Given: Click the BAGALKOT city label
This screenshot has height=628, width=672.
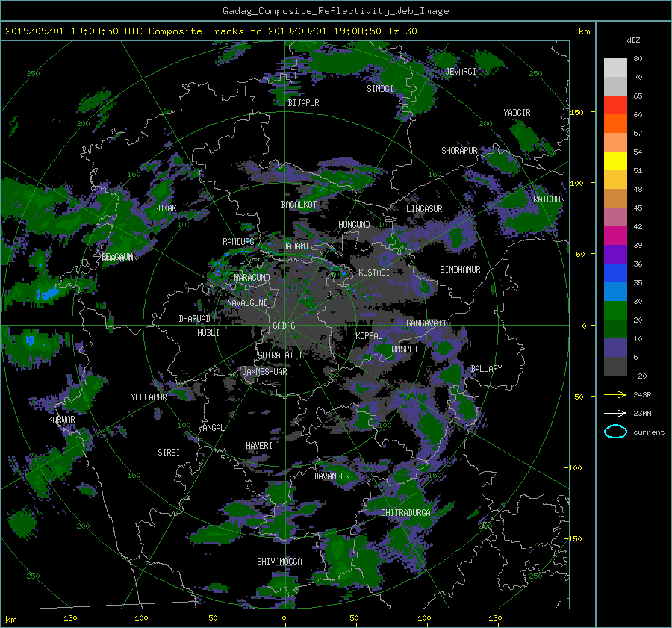Looking at the screenshot, I should (x=299, y=205).
